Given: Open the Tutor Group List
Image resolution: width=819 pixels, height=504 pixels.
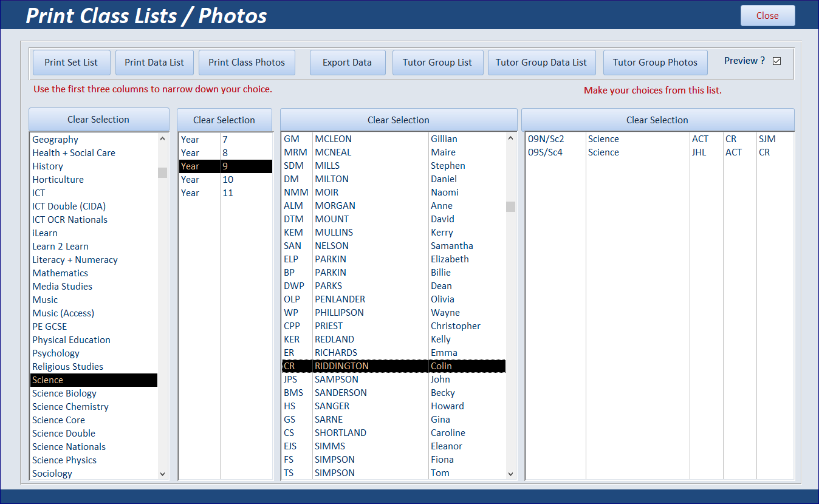Looking at the screenshot, I should pyautogui.click(x=437, y=63).
